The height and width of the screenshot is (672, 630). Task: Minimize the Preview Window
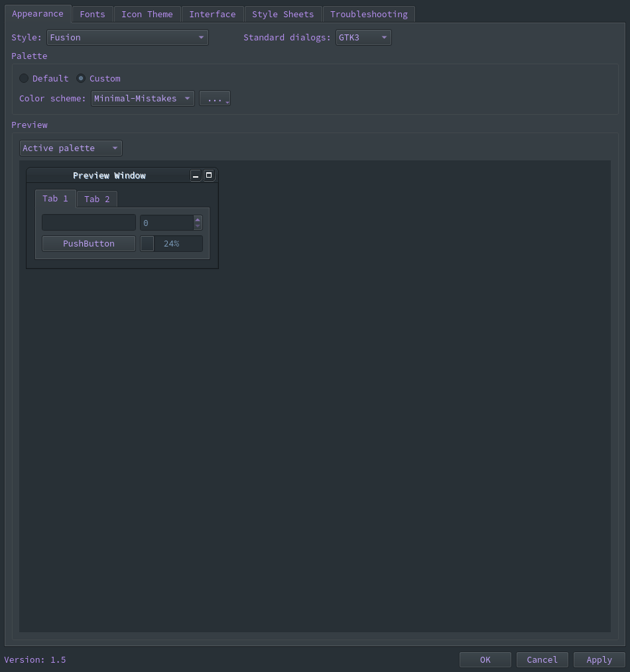196,175
